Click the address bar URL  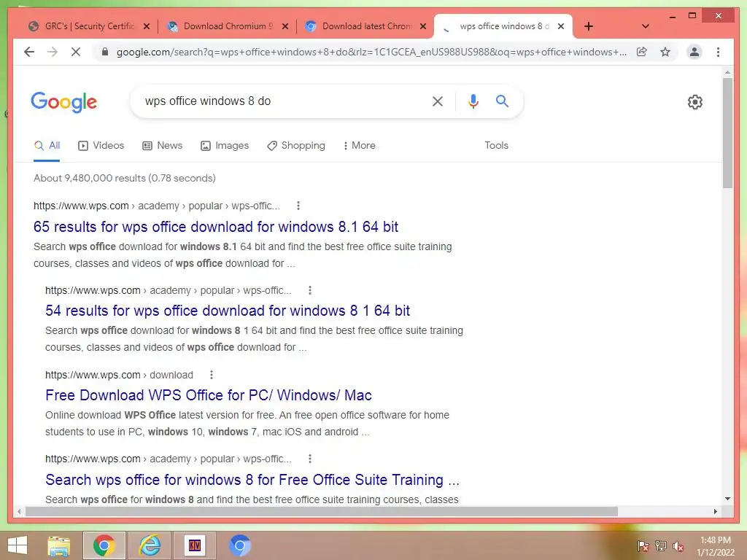[x=371, y=52]
